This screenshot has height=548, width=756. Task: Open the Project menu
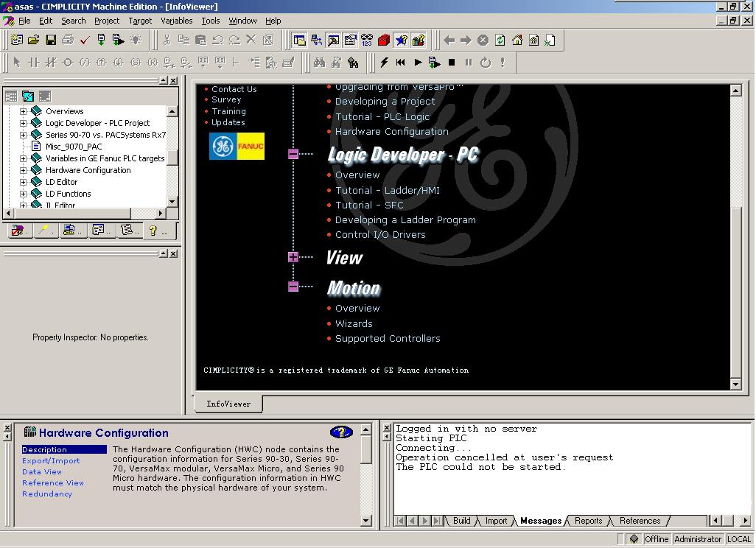[107, 21]
